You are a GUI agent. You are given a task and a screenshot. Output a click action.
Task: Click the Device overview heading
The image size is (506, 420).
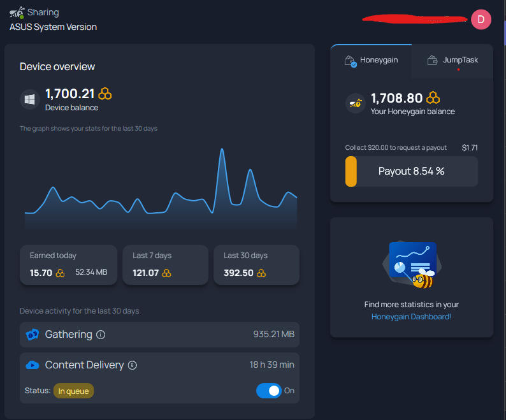57,66
